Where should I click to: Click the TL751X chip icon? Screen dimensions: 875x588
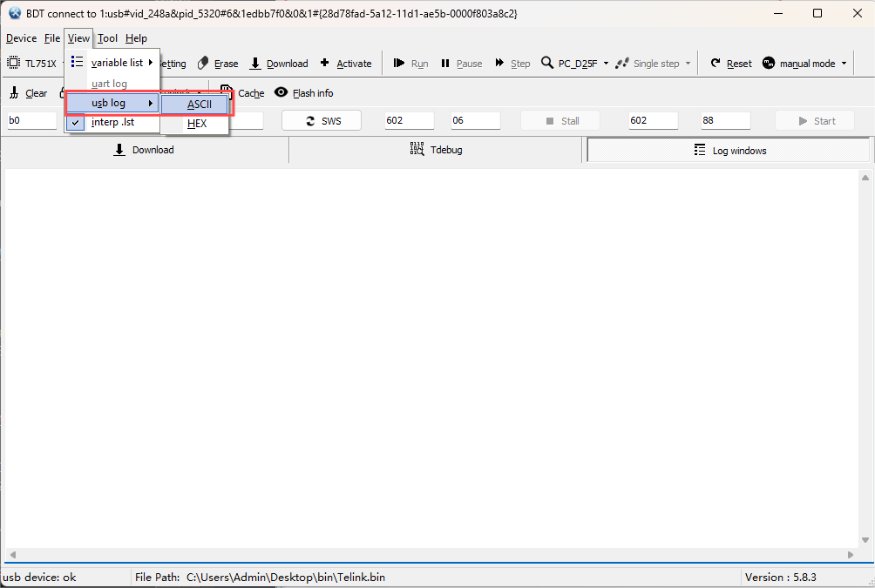[13, 63]
